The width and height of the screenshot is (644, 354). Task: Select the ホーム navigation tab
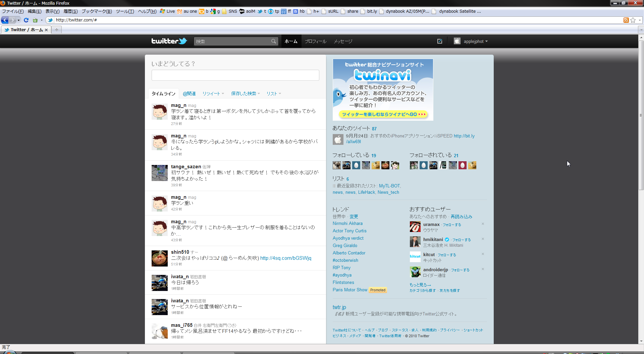click(x=291, y=41)
